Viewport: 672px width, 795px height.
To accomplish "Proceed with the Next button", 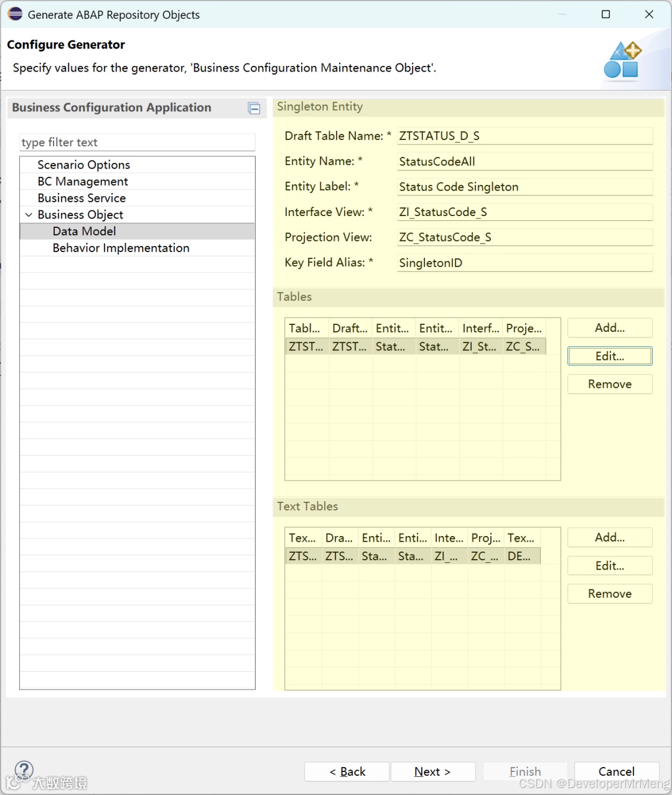I will (x=432, y=772).
